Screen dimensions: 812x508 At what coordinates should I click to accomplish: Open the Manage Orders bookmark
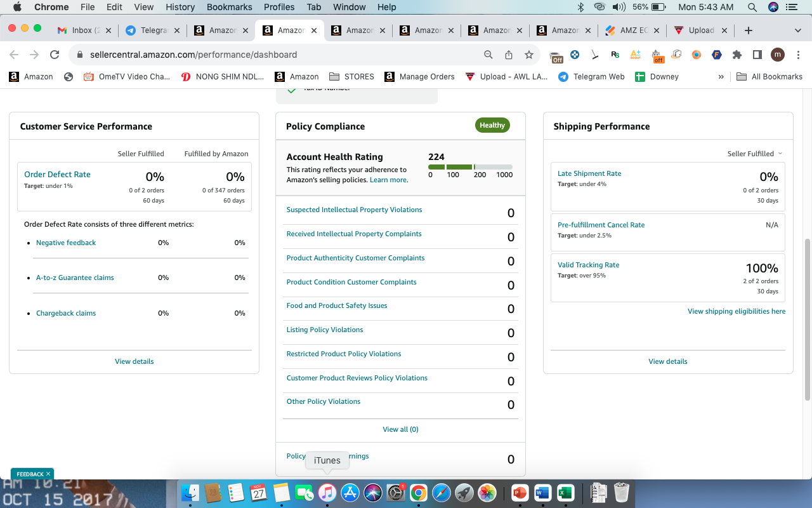tap(419, 77)
